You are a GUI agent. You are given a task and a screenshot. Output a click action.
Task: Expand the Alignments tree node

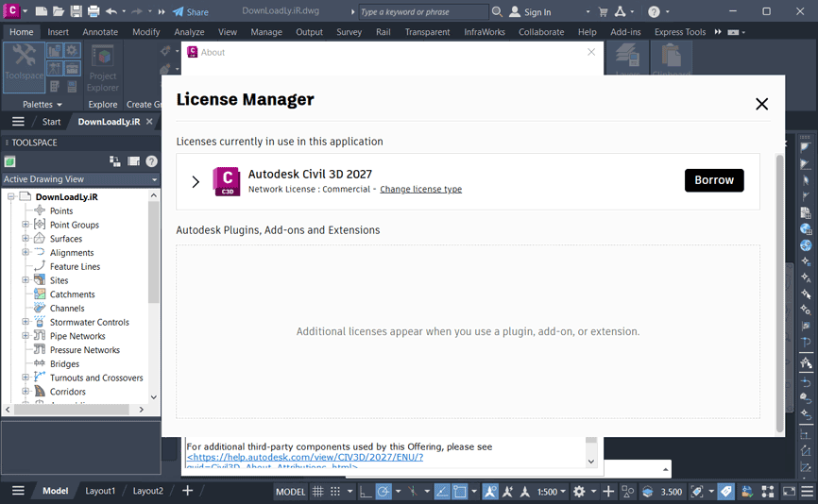pyautogui.click(x=26, y=252)
